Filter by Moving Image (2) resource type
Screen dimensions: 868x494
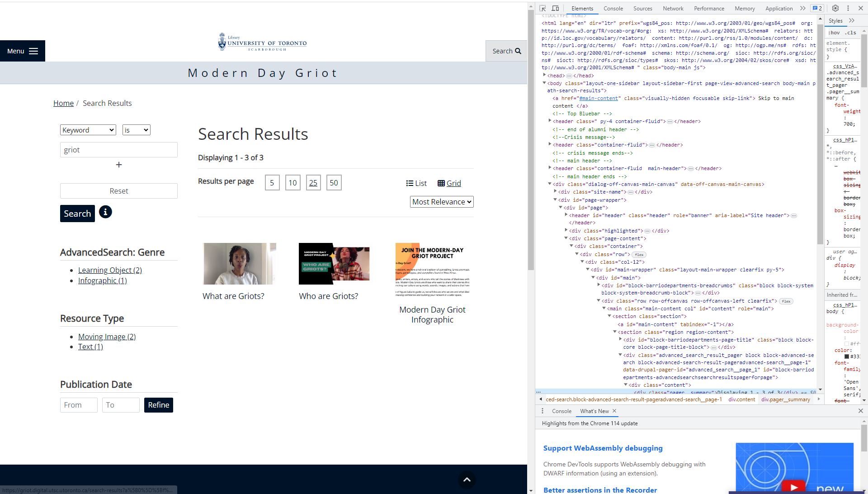point(107,337)
